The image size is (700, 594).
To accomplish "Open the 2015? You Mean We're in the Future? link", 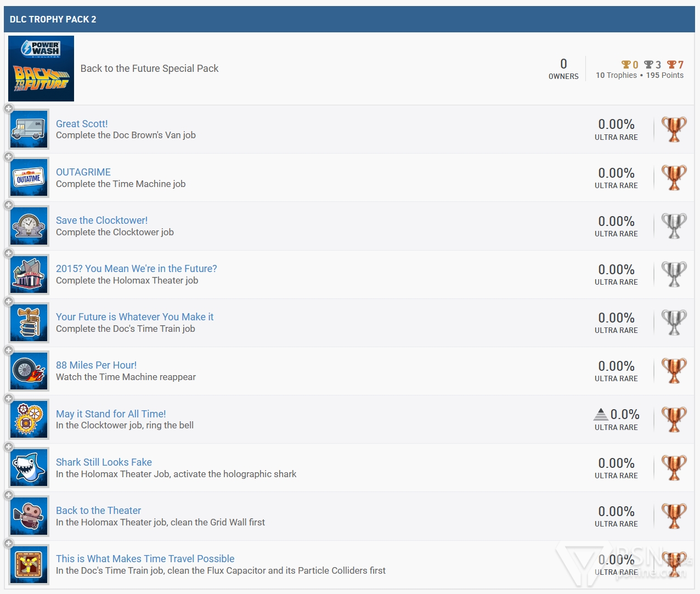I will pyautogui.click(x=137, y=269).
